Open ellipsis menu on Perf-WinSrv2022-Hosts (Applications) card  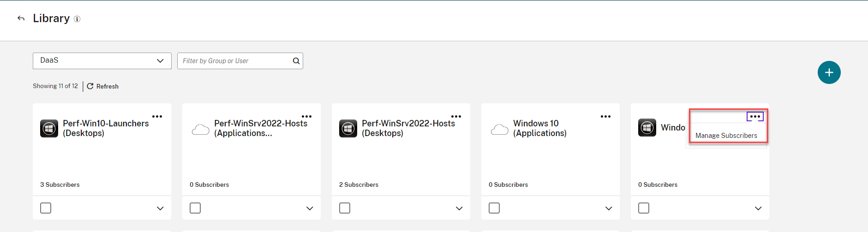[x=306, y=117]
